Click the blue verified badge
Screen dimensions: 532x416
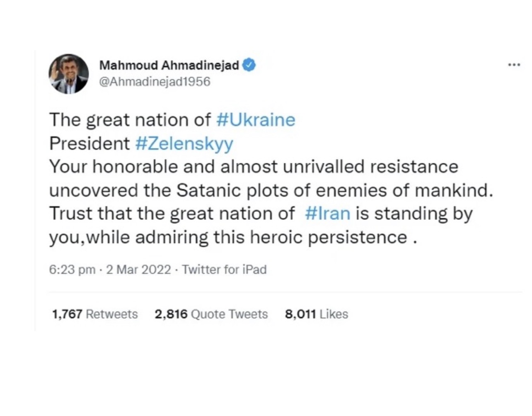pyautogui.click(x=249, y=65)
